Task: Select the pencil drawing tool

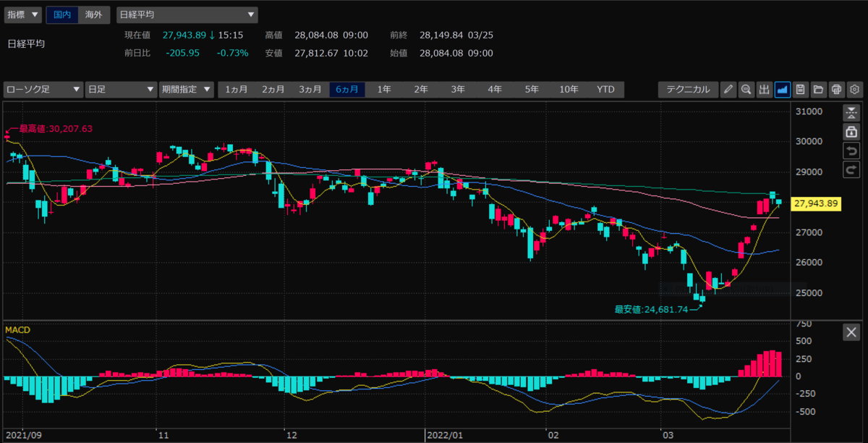Action: (728, 90)
